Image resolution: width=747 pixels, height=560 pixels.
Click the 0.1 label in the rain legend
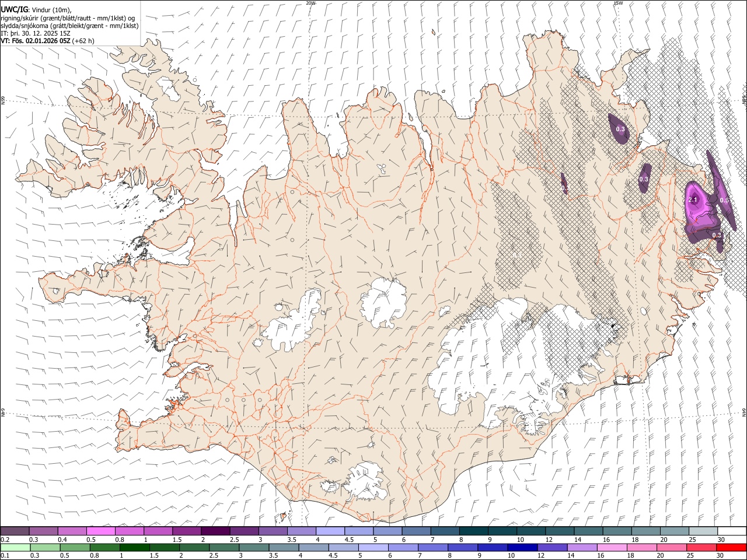(5, 555)
